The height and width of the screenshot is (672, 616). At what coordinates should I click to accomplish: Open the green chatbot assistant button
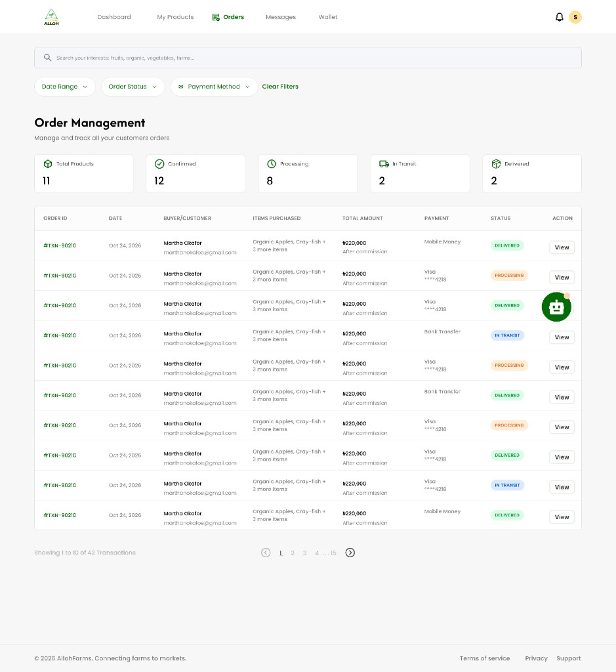point(556,307)
